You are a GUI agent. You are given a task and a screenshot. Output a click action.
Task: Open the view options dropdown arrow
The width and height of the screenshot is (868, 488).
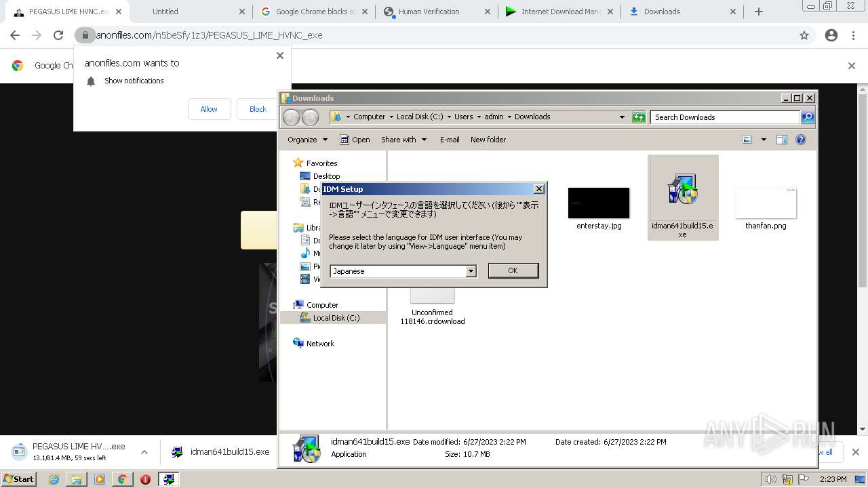coord(764,140)
